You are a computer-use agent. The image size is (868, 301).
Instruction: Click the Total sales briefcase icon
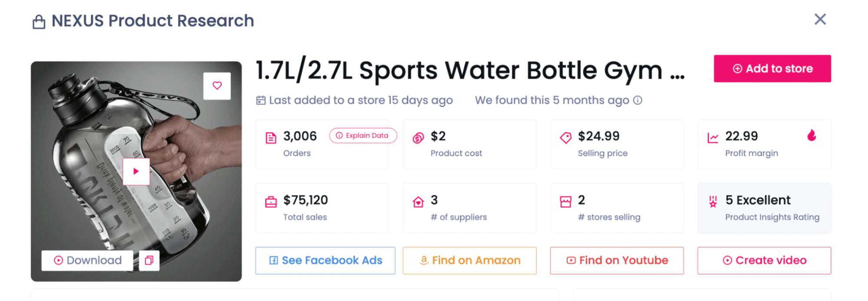click(x=271, y=202)
